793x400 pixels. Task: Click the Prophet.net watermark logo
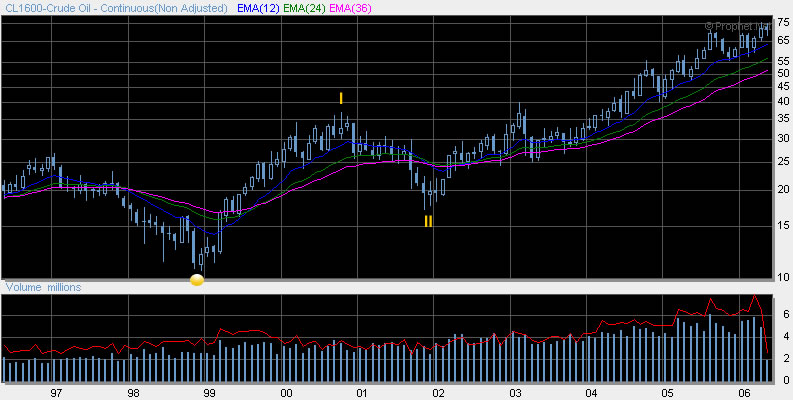738,26
